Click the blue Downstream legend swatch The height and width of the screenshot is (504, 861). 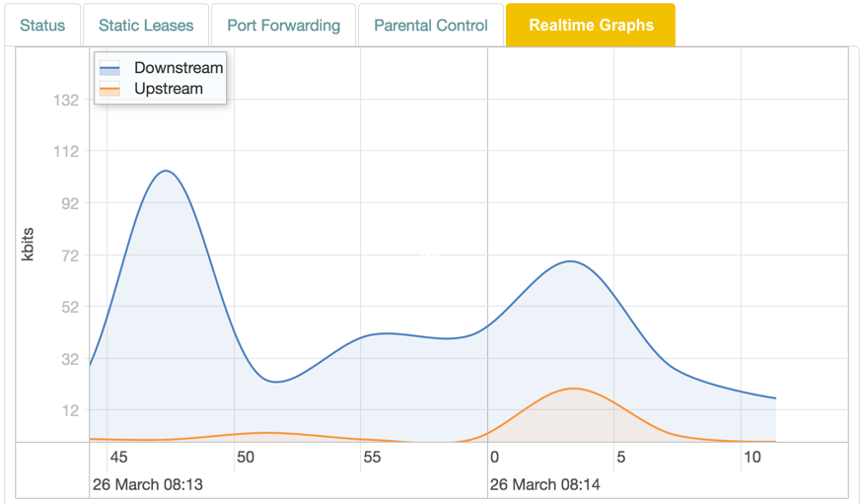click(110, 69)
